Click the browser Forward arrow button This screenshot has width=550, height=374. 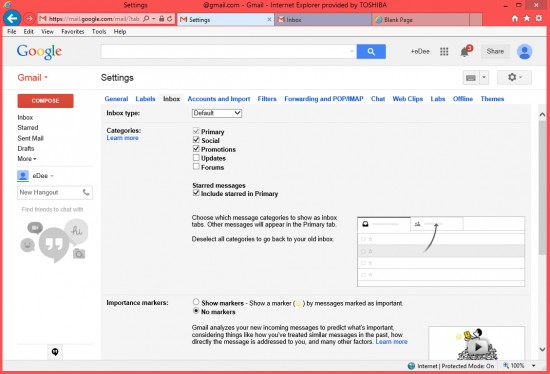coord(29,19)
